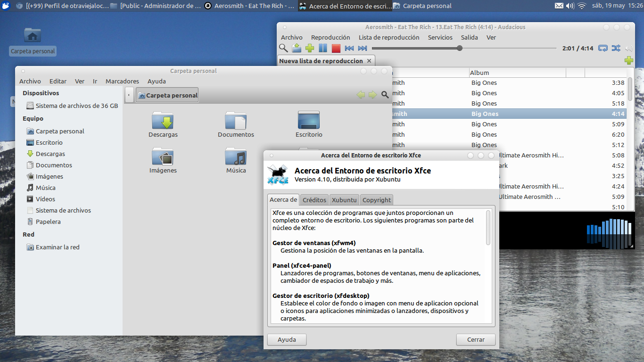The width and height of the screenshot is (644, 362).
Task: Open Servicios menu in Audacious
Action: point(440,37)
